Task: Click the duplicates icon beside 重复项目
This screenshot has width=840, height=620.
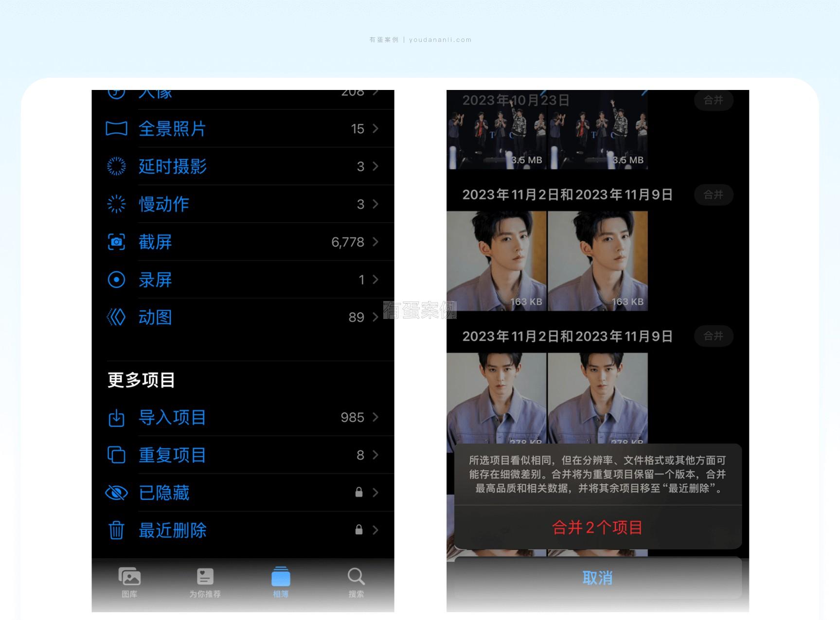Action: [116, 455]
